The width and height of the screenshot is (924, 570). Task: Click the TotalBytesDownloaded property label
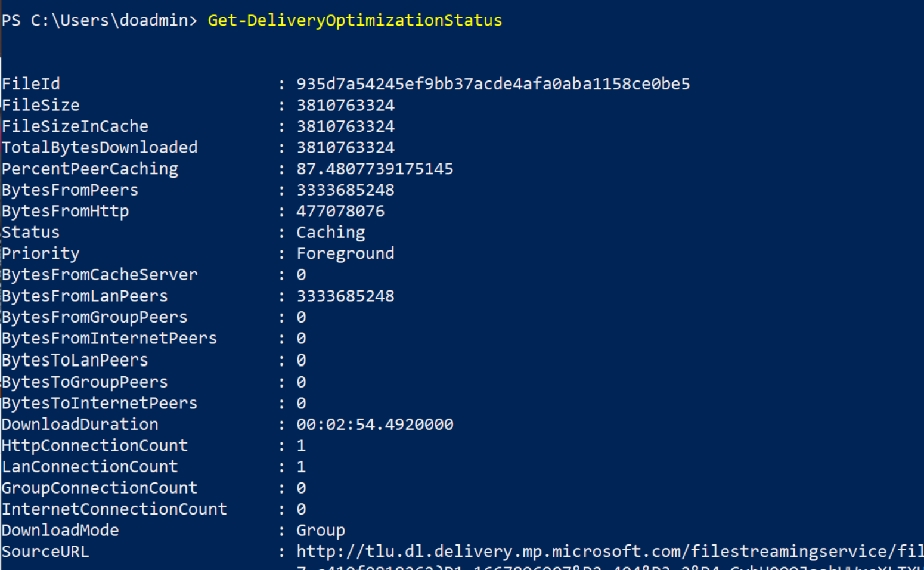pyautogui.click(x=100, y=147)
